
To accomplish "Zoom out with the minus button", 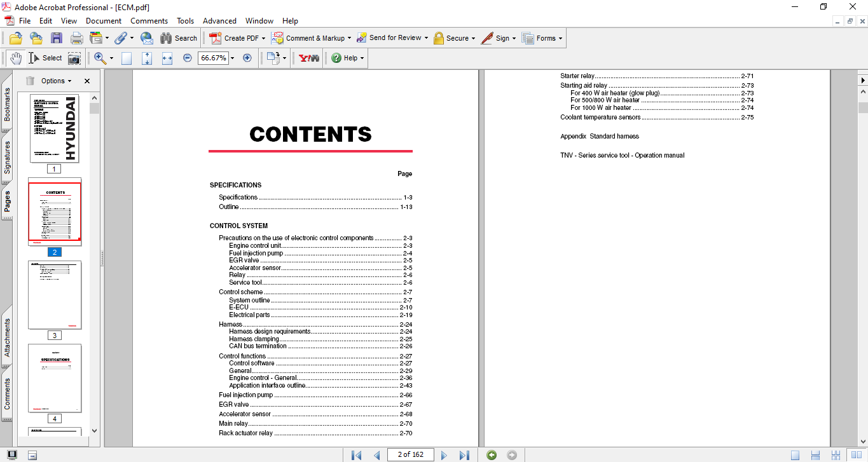I will (188, 58).
